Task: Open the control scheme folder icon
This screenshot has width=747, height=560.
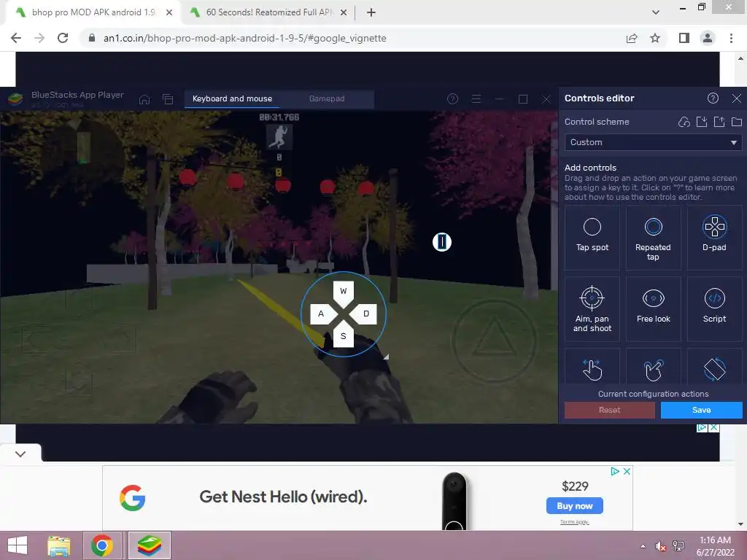Action: point(737,122)
